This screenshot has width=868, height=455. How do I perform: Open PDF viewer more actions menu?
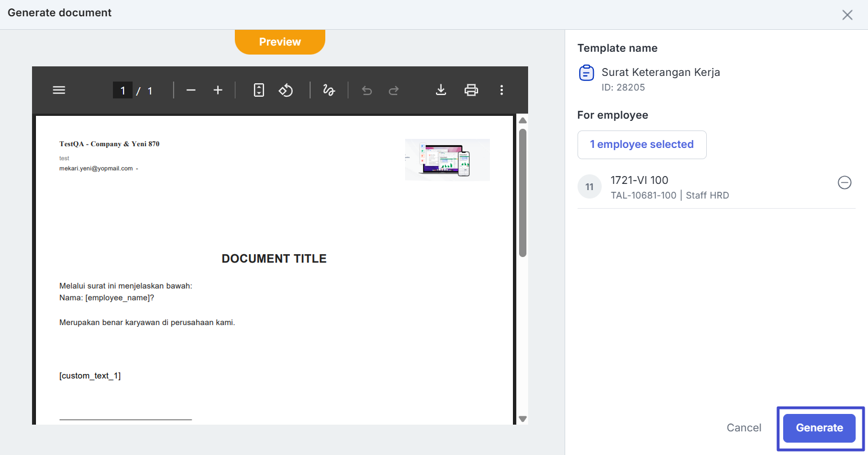tap(501, 90)
